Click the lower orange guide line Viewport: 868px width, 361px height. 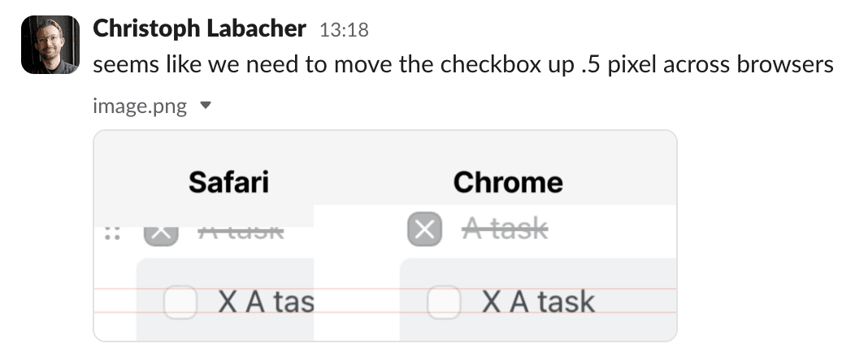point(385,313)
